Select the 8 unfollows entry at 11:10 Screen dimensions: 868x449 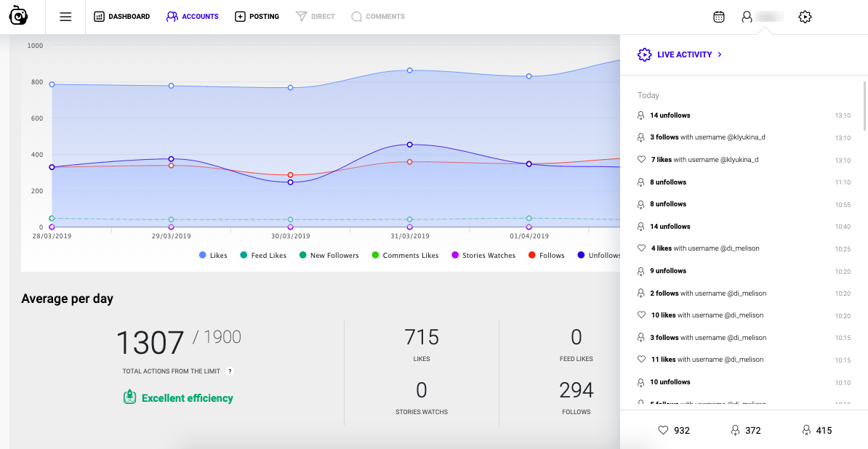tap(744, 182)
